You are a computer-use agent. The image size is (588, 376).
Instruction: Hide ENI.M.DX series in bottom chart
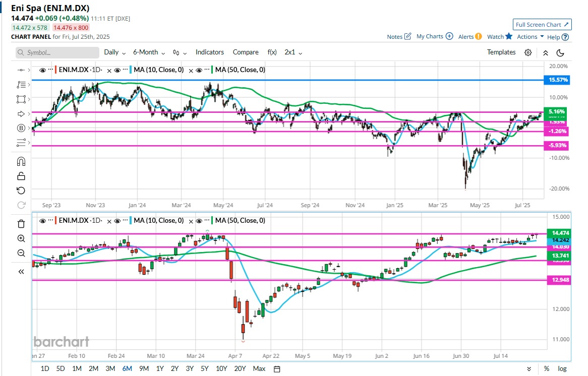pyautogui.click(x=42, y=221)
